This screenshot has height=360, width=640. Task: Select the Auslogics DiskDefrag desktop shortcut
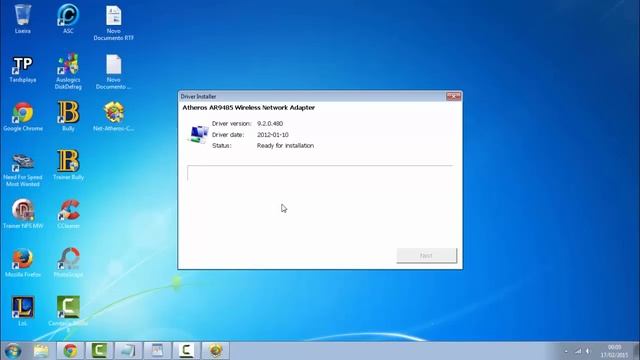point(68,71)
